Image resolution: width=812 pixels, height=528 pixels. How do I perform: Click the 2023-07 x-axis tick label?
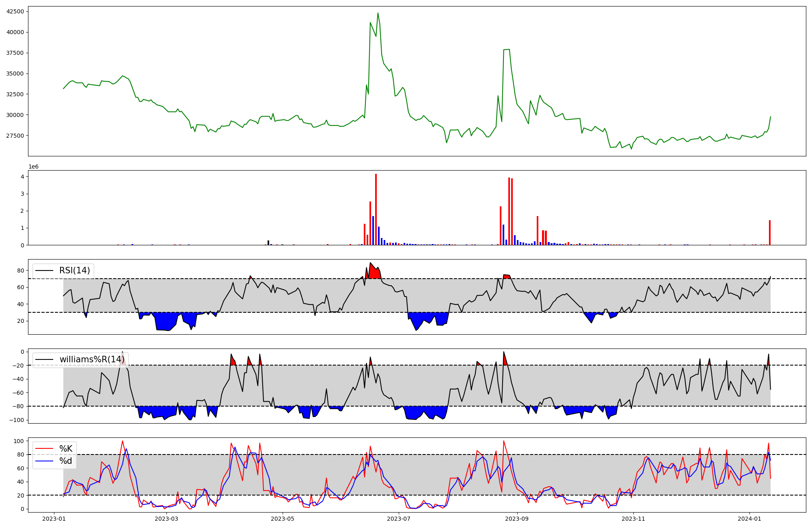[399, 519]
